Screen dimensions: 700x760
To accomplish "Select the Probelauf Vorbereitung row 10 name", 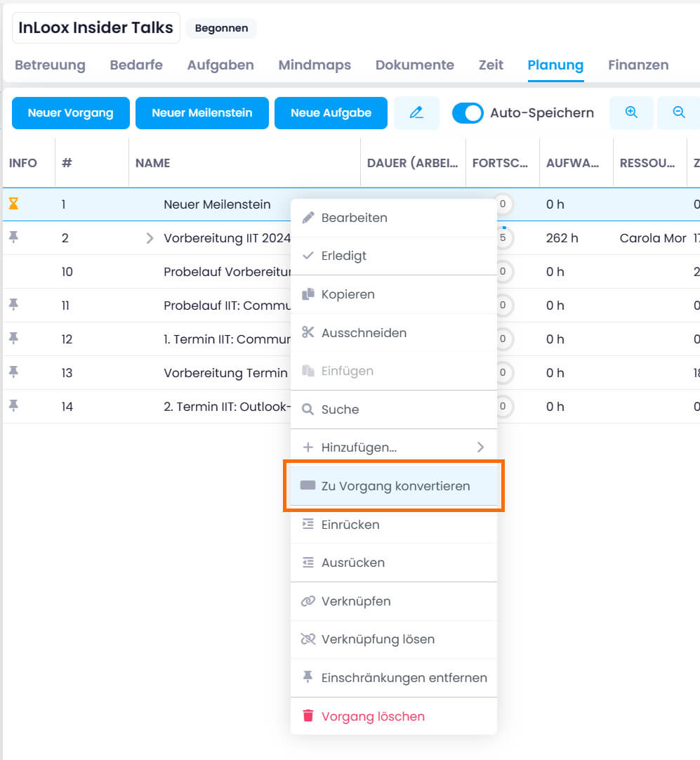I will point(227,272).
